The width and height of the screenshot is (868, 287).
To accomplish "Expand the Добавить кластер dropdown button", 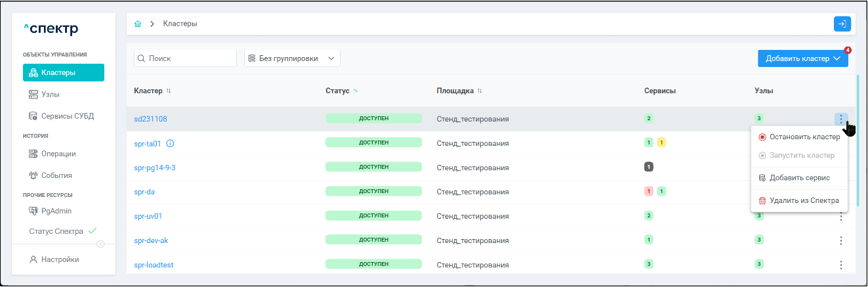I will point(802,58).
